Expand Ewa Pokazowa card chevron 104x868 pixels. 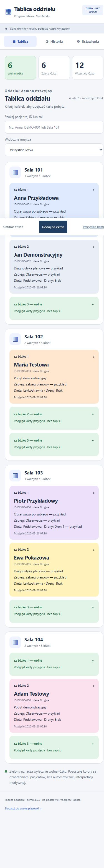pos(94,549)
